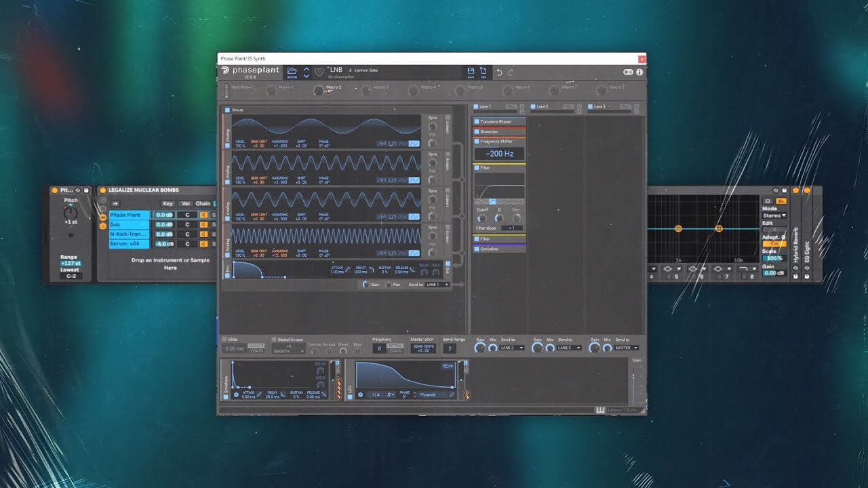Screen dimensions: 868x488
Task: Open the Global Unison SMOOTH mode dropdown
Action: [x=288, y=351]
